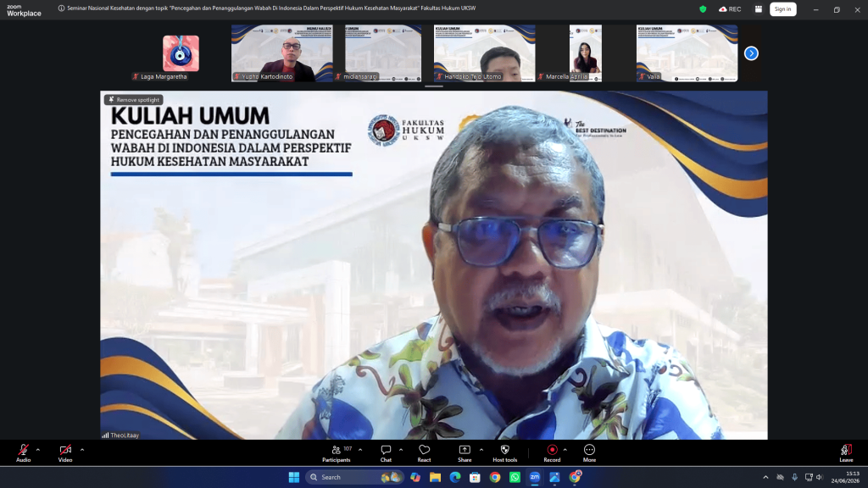Open the tray network icon
This screenshot has height=488, width=868.
click(x=809, y=477)
